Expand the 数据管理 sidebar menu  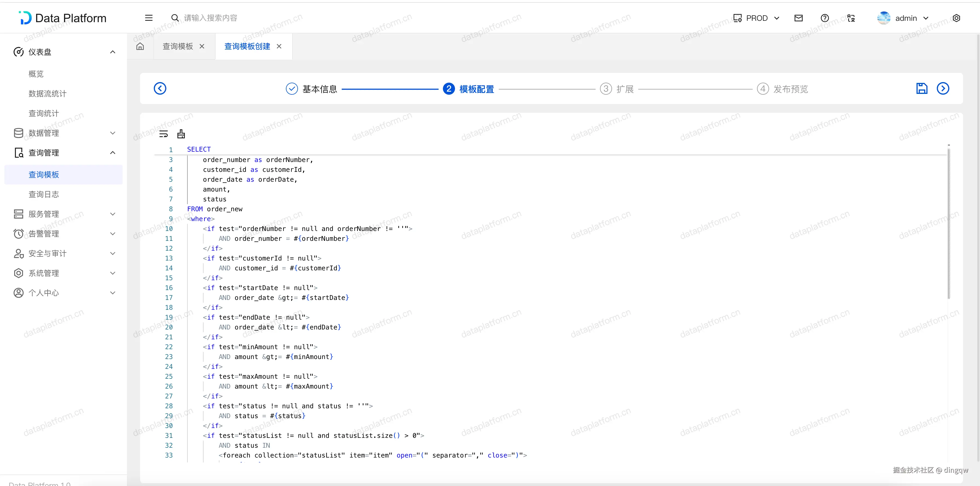click(x=64, y=133)
